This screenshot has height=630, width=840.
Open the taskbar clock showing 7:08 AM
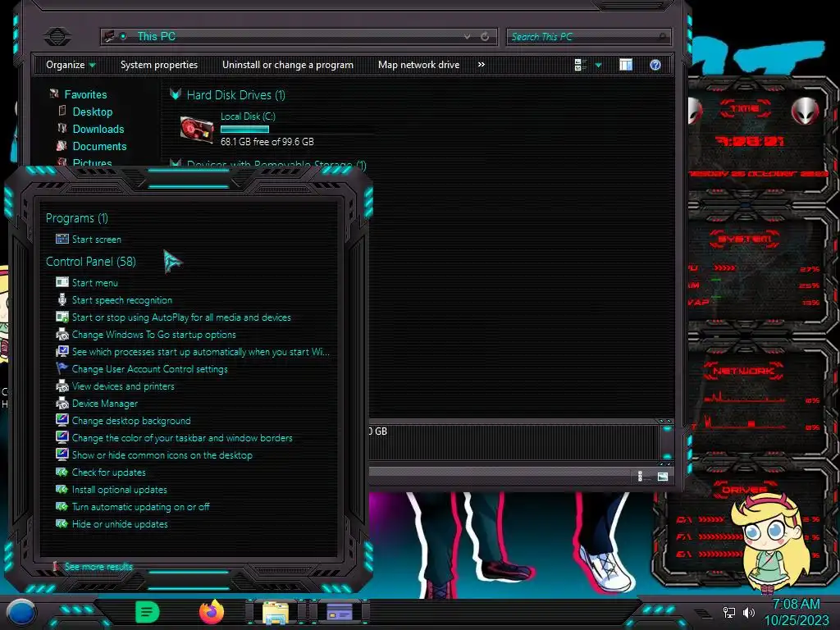click(796, 612)
